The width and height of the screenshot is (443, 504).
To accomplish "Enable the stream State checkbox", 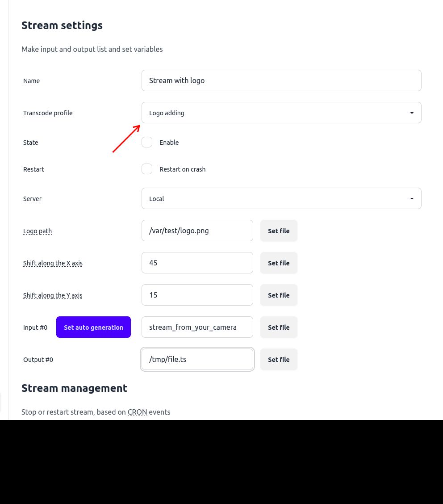I will point(147,142).
